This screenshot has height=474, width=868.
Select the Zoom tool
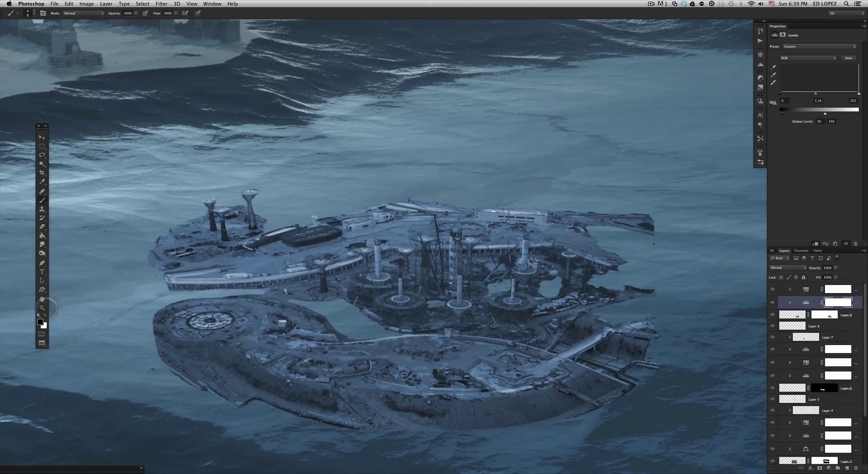[42, 308]
